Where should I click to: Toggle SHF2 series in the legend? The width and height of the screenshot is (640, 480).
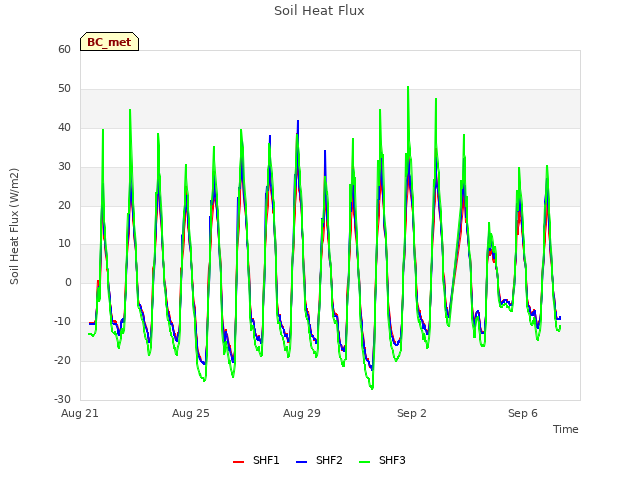(319, 460)
